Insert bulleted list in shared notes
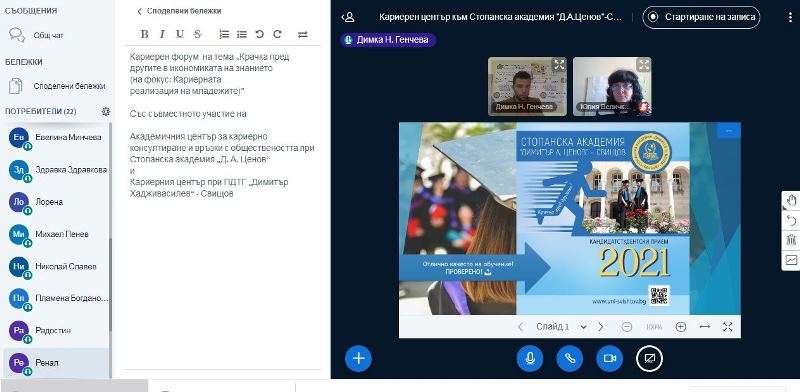Screen dimensions: 800x392 pos(242,34)
